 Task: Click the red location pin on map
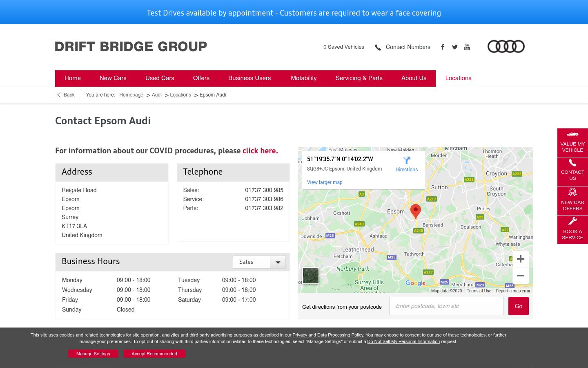pos(416,211)
